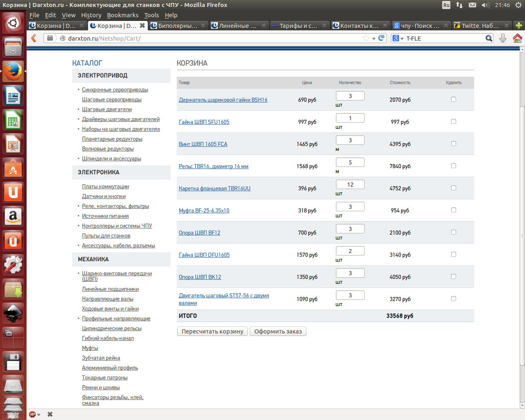Go to the Firefox home page icon
The image size is (525, 420).
pos(517,38)
